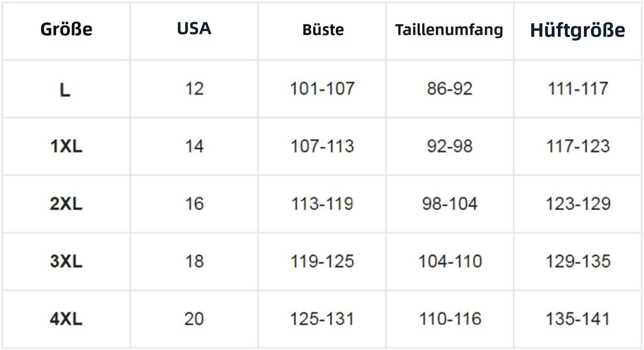Screen dimensions: 644x350
Task: Select the USA column header
Action: 194,29
